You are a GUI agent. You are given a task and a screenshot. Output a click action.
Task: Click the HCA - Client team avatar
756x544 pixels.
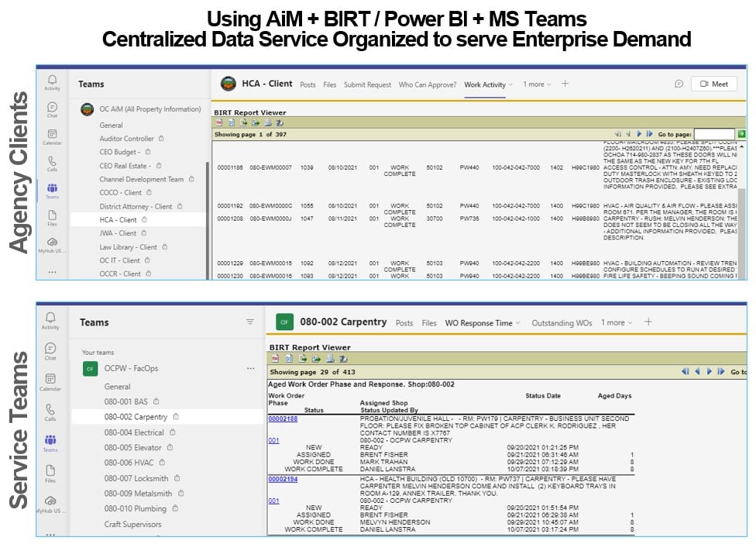pyautogui.click(x=228, y=84)
